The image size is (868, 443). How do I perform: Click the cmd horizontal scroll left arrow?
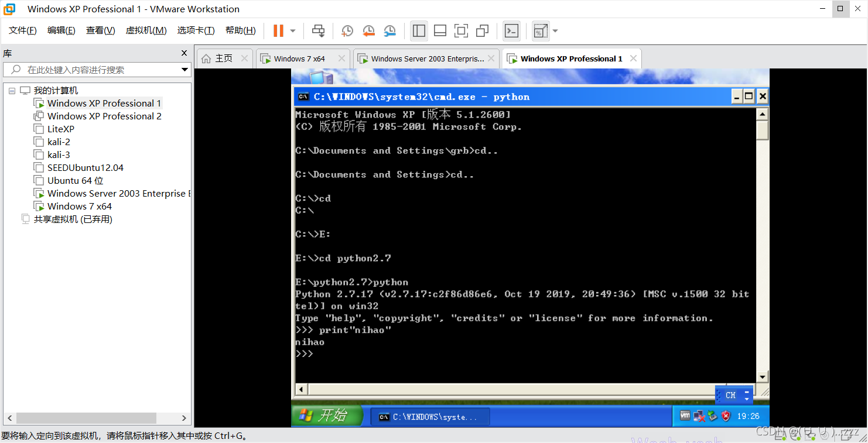coord(300,389)
